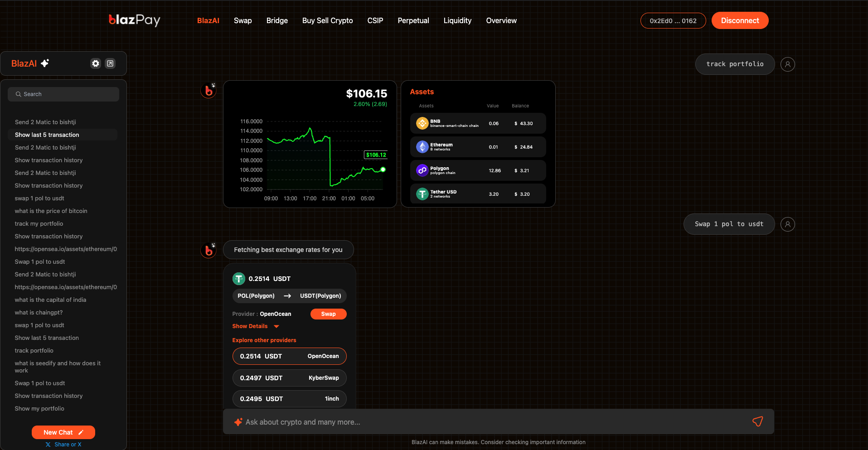Select 1inch 0.2495 USDT provider option
This screenshot has height=450, width=868.
pyautogui.click(x=289, y=399)
